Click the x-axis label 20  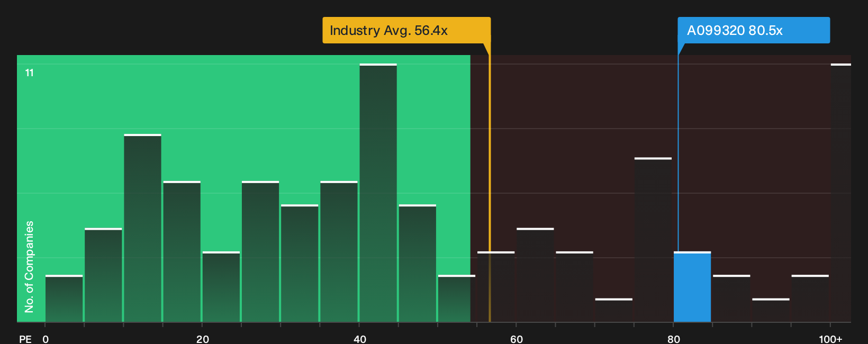click(203, 339)
